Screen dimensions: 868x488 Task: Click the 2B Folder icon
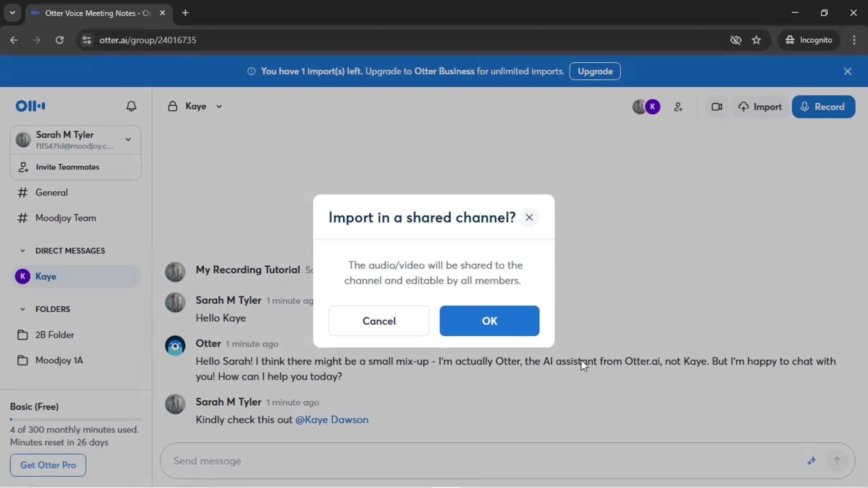(x=23, y=335)
